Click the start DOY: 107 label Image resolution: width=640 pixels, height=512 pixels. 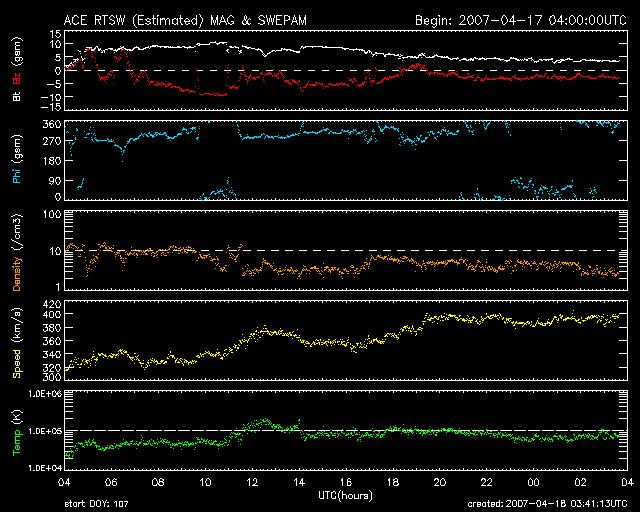pyautogui.click(x=96, y=504)
